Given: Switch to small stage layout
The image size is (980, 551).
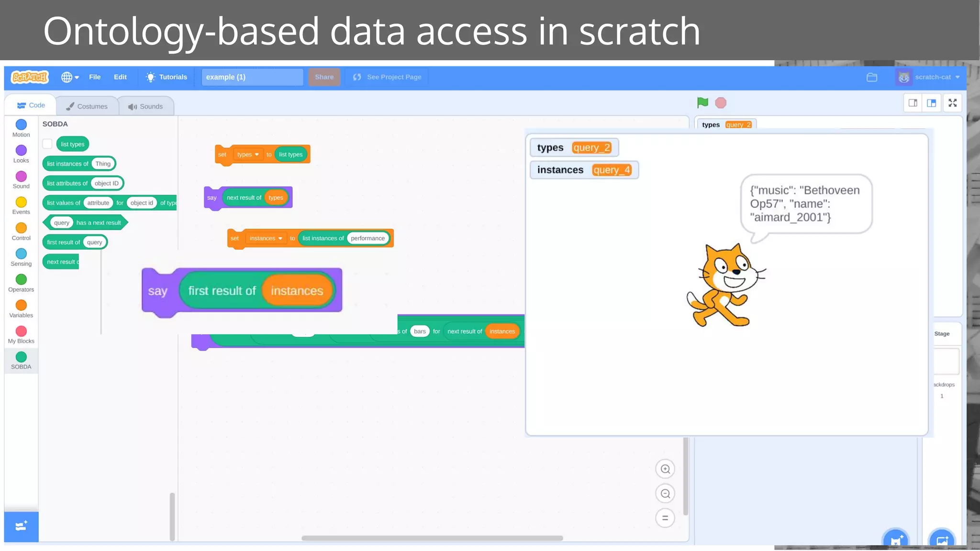Looking at the screenshot, I should point(913,103).
